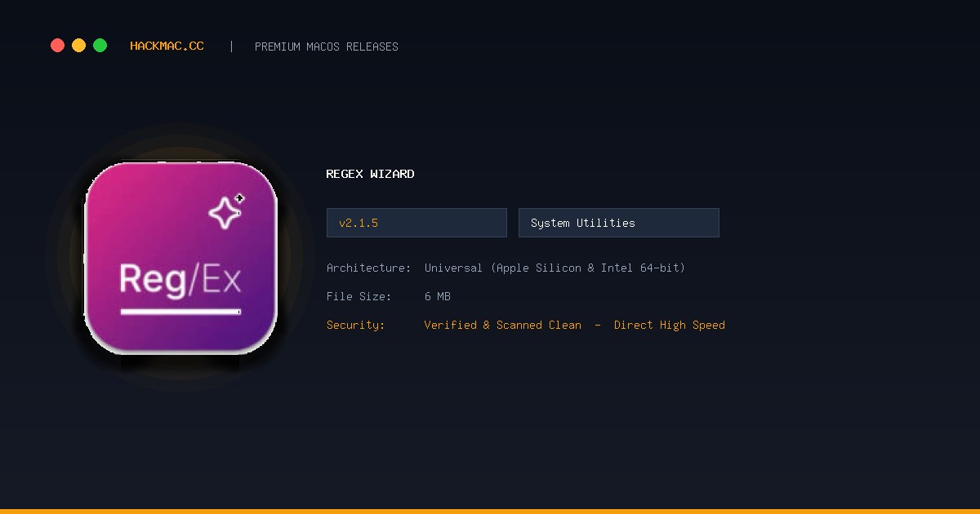Click the Regex Wizard app icon

tap(180, 258)
